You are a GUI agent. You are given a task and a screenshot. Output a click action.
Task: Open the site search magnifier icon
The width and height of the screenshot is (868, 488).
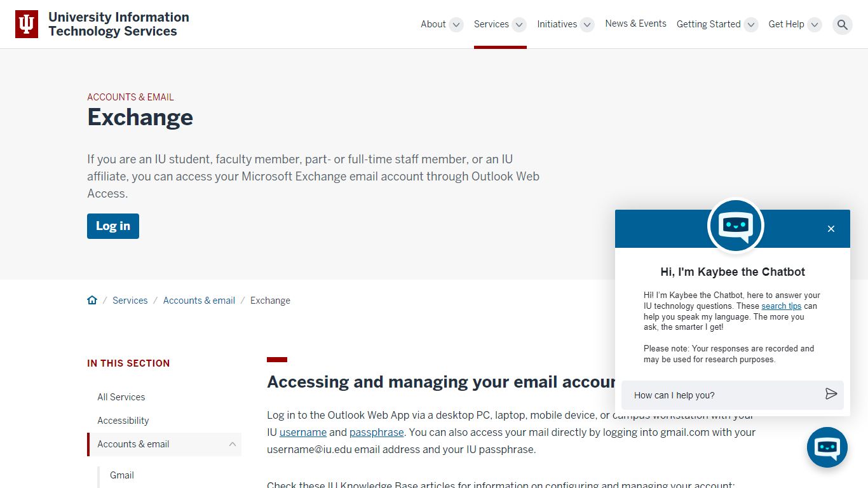pyautogui.click(x=843, y=25)
